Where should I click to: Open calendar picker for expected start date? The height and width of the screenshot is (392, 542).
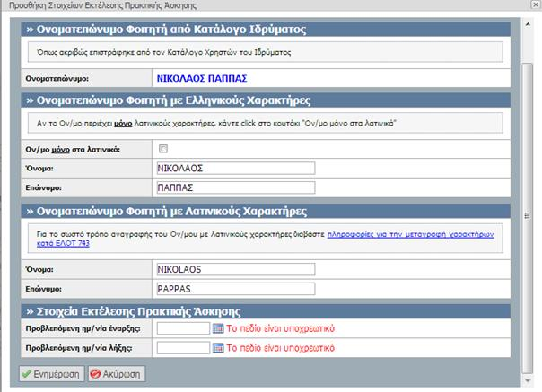click(x=218, y=328)
